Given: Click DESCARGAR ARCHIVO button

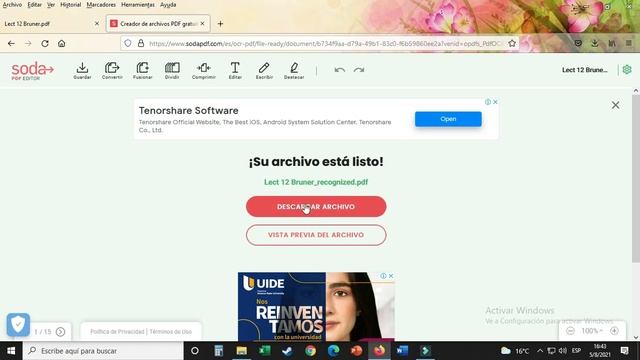Looking at the screenshot, I should pos(316,207).
